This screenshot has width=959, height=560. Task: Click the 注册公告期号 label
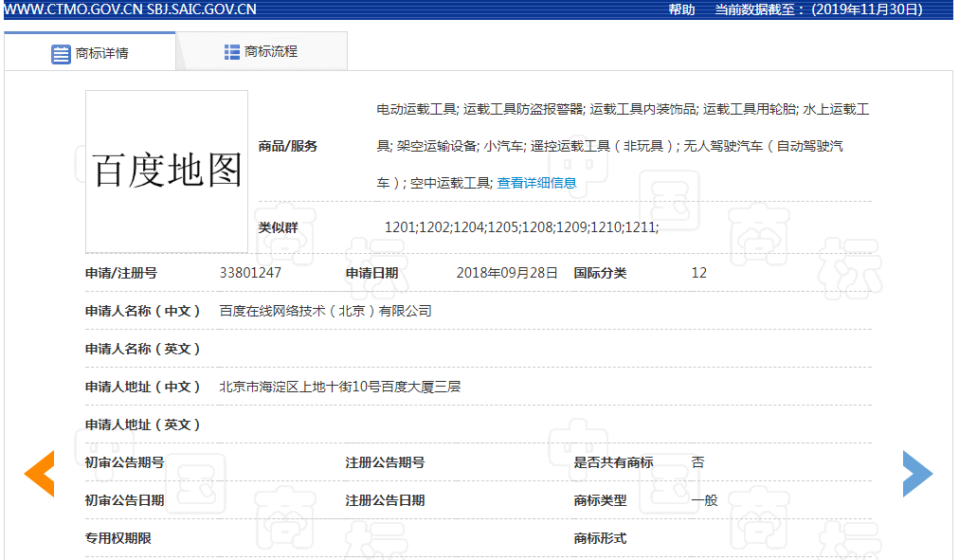click(x=385, y=462)
